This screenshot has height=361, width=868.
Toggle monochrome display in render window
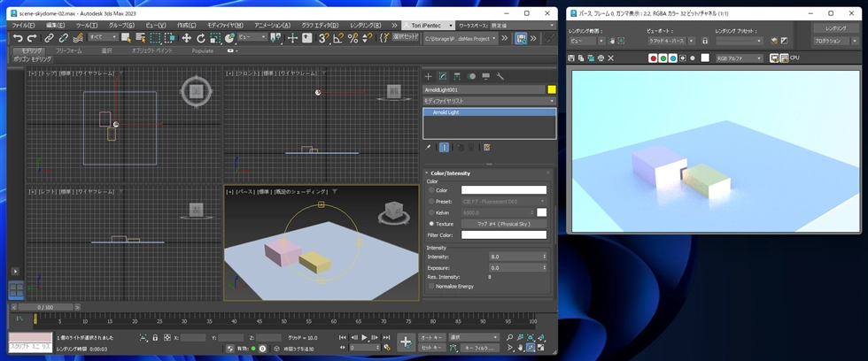[x=693, y=58]
